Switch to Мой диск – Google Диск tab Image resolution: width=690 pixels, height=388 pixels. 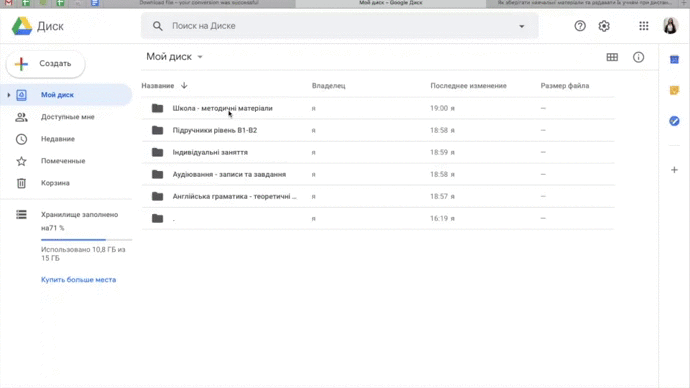[x=391, y=3]
